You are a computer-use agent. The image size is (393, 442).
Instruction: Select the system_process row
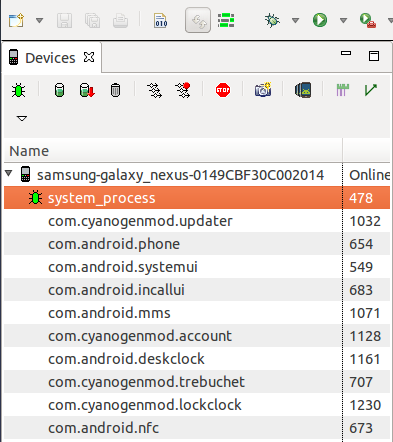197,198
